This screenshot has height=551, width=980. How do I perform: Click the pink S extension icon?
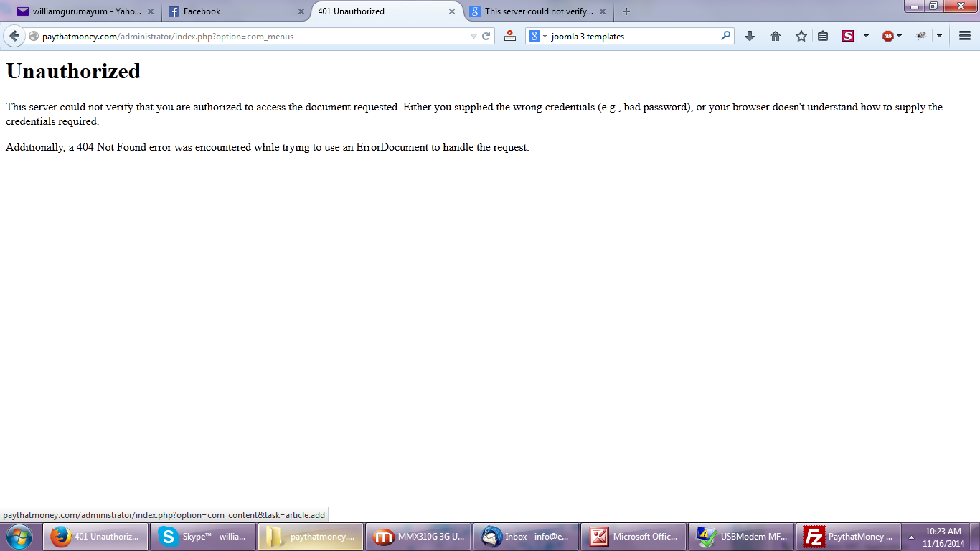tap(848, 36)
